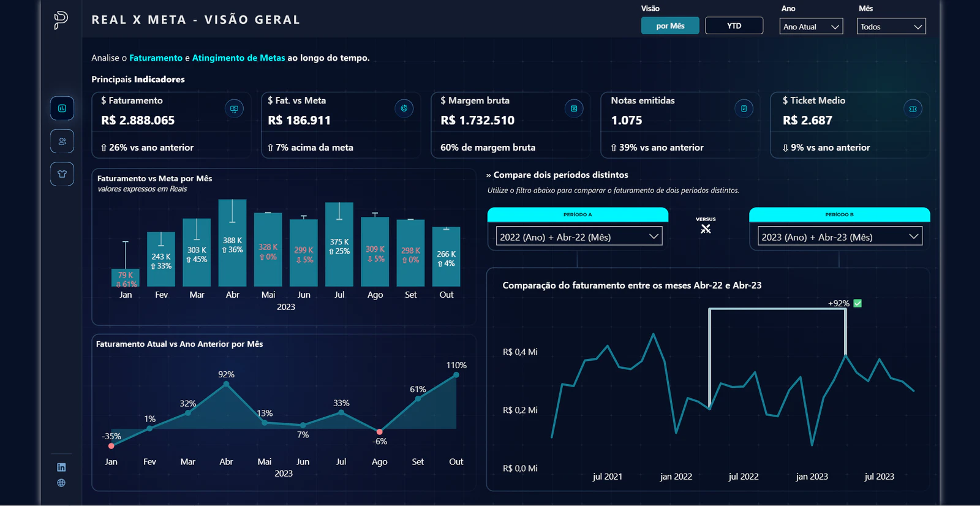Viewport: 980px width, 506px height.
Task: Open the customers page icon in the sidebar
Action: click(62, 142)
